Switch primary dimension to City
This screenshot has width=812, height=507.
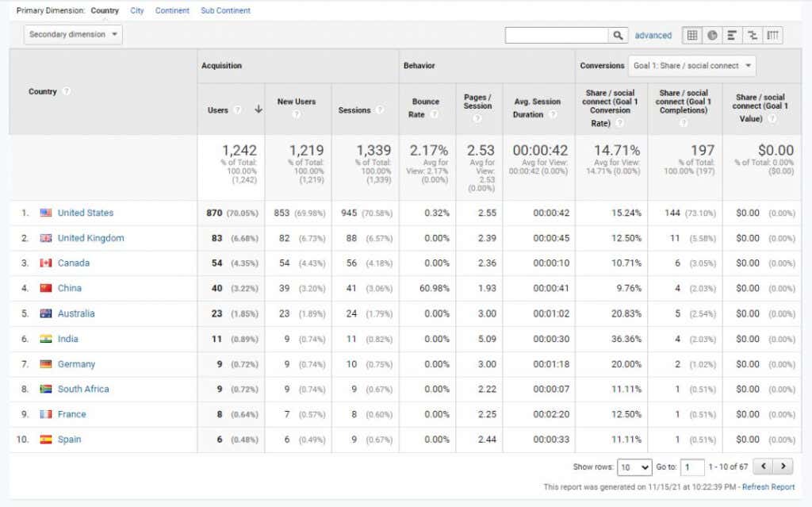(x=136, y=10)
